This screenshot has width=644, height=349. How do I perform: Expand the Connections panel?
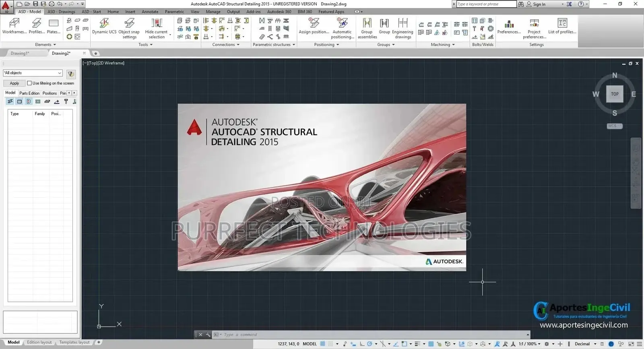pos(226,45)
